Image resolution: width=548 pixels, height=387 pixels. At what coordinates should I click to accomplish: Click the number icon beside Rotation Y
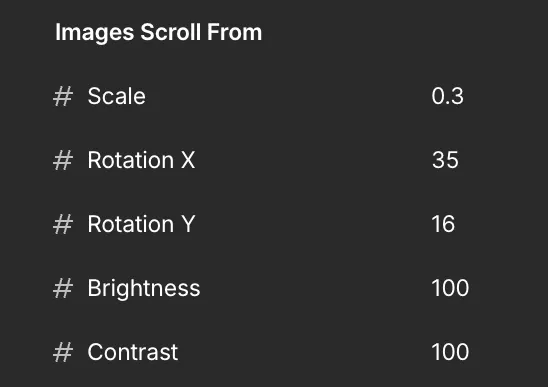point(63,224)
